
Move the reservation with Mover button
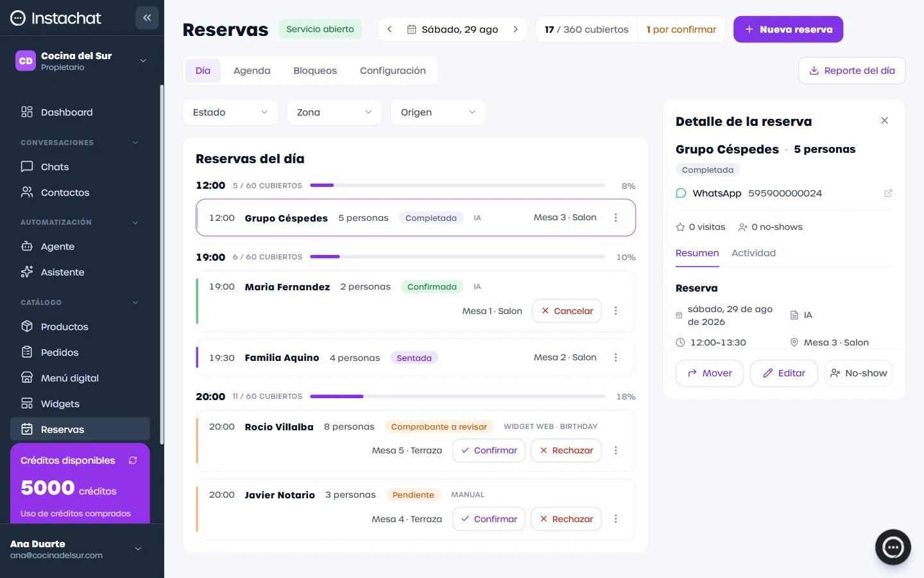(x=710, y=373)
